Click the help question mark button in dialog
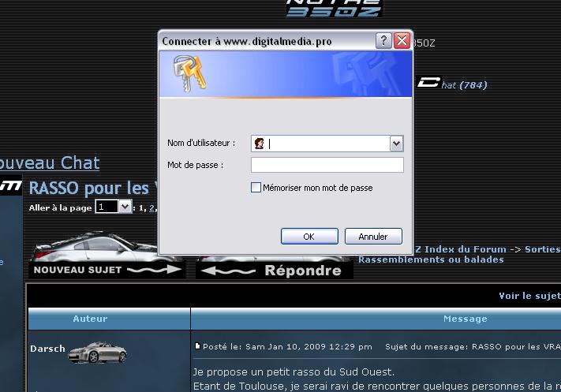Viewport: 561px width, 392px height. click(x=383, y=41)
